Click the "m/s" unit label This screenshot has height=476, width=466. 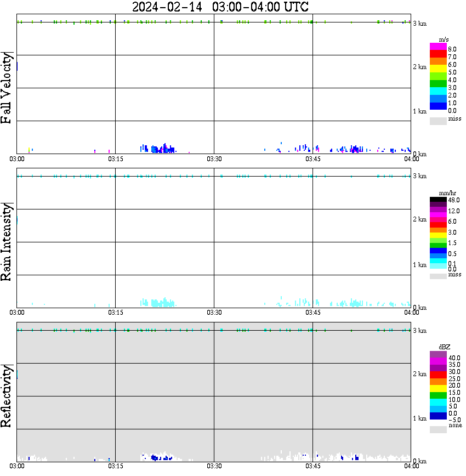tap(444, 39)
